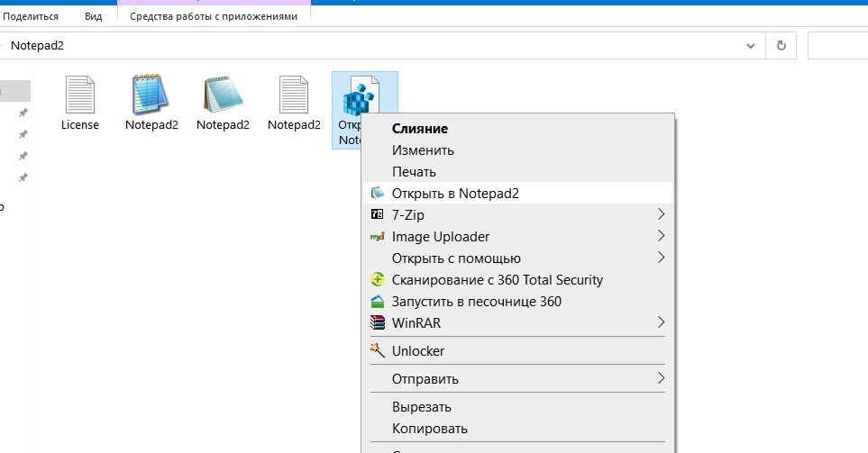Choose Копировать in the context menu
The image size is (868, 453).
click(430, 429)
